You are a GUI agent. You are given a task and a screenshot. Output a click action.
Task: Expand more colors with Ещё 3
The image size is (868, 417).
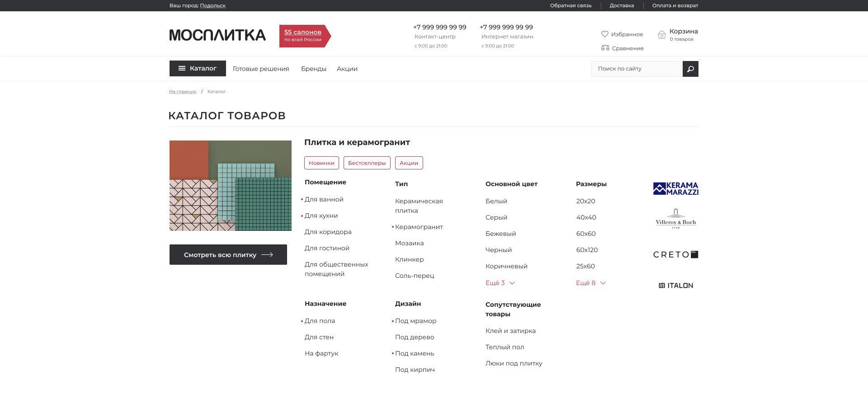pyautogui.click(x=500, y=283)
